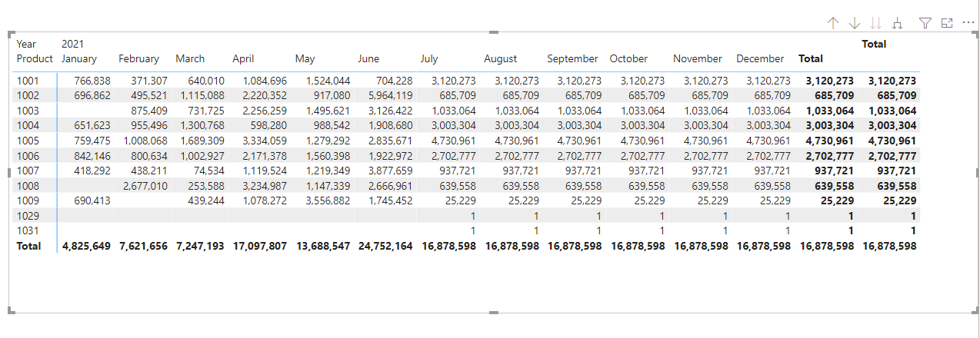Select the Year header label

pos(26,44)
